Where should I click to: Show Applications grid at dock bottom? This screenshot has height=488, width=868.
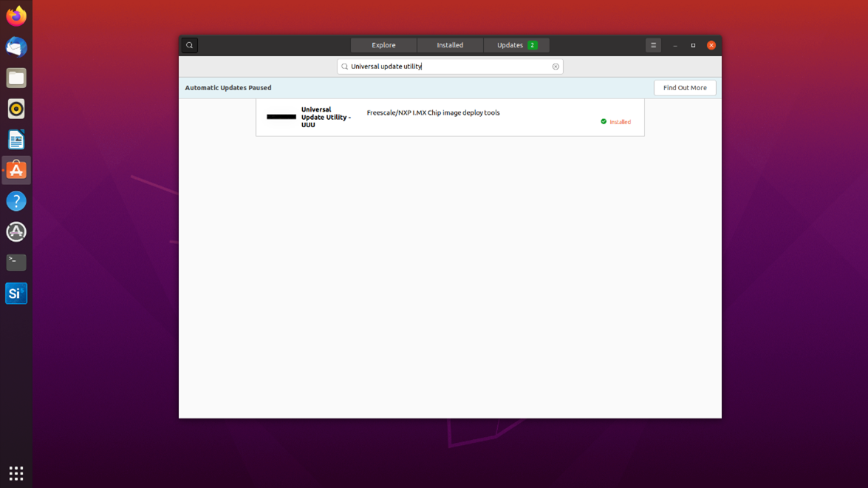click(16, 472)
